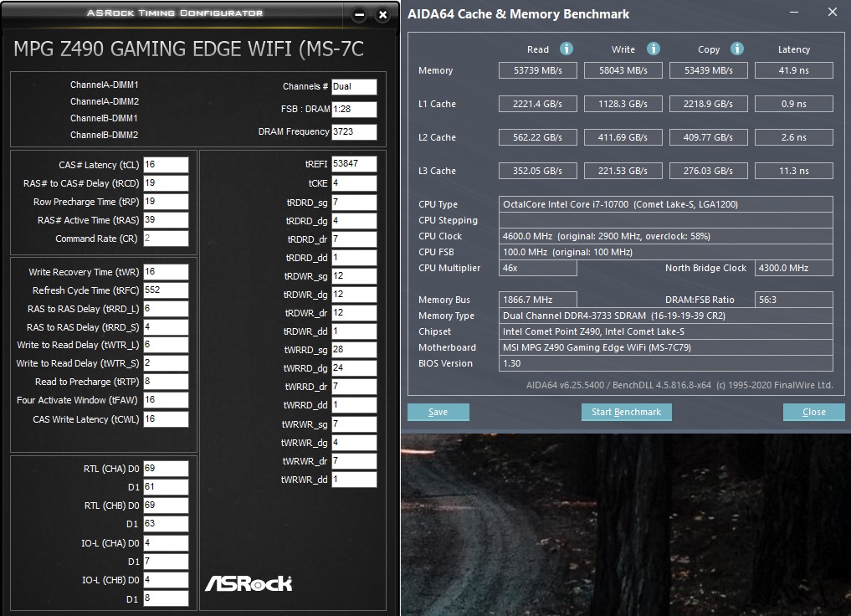Click the Close button in AIDA64
Viewport: 851px width, 616px height.
[813, 412]
